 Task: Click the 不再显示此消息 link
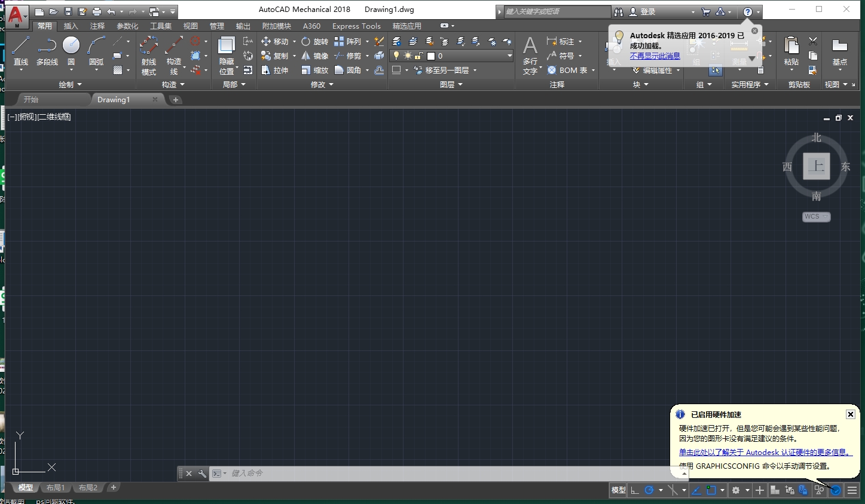(655, 56)
